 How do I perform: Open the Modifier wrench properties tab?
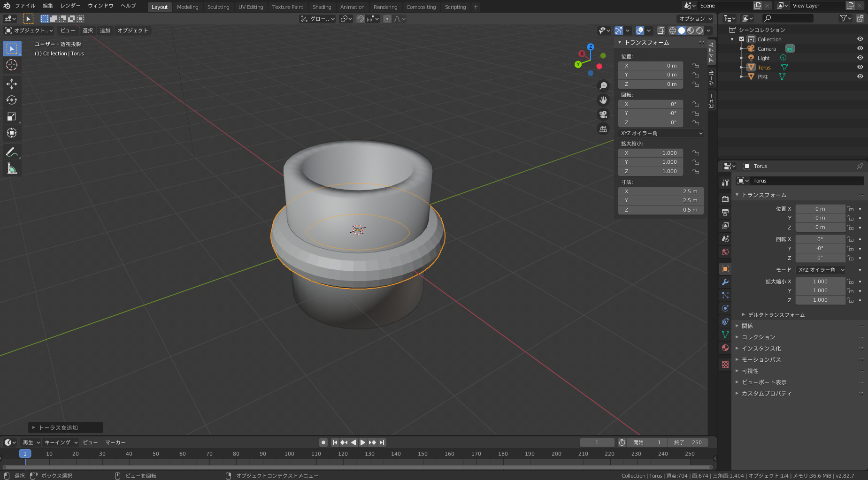click(x=725, y=282)
